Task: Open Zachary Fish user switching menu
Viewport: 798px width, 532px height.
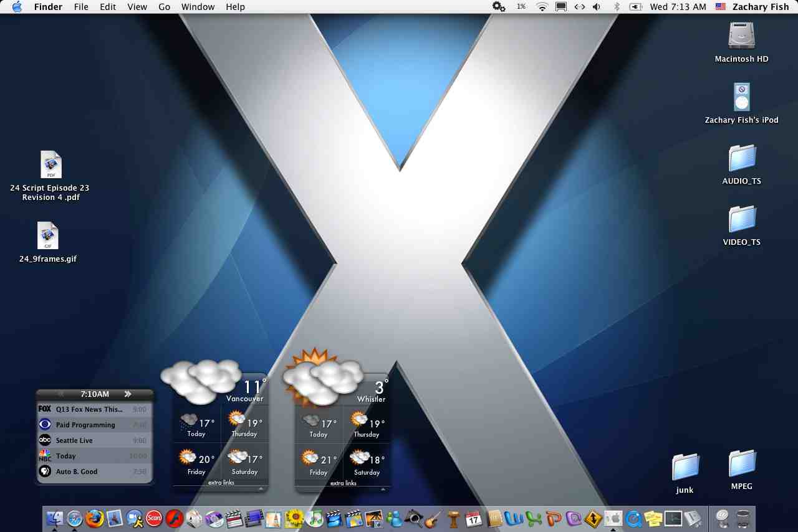Action: click(x=761, y=7)
